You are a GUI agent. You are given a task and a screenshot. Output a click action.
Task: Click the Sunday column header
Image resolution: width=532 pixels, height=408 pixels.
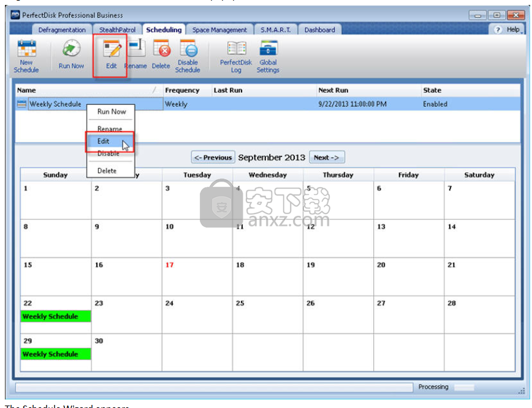click(55, 175)
